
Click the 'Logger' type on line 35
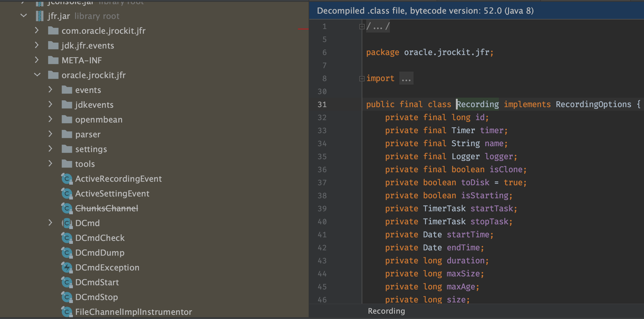point(465,157)
